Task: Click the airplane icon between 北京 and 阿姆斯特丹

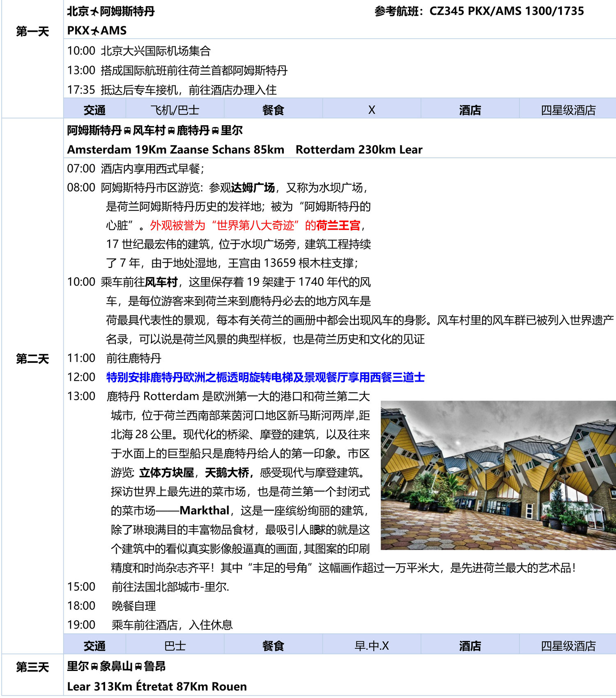Action: [x=95, y=12]
